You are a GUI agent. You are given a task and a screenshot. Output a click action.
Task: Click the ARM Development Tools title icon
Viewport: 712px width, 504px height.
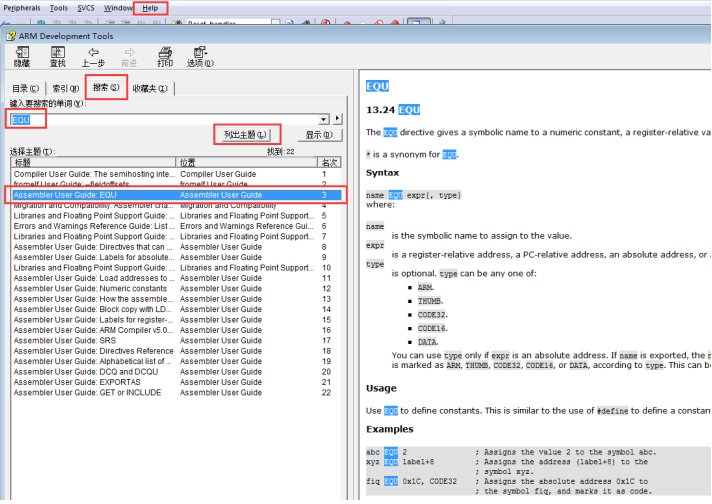coord(11,36)
